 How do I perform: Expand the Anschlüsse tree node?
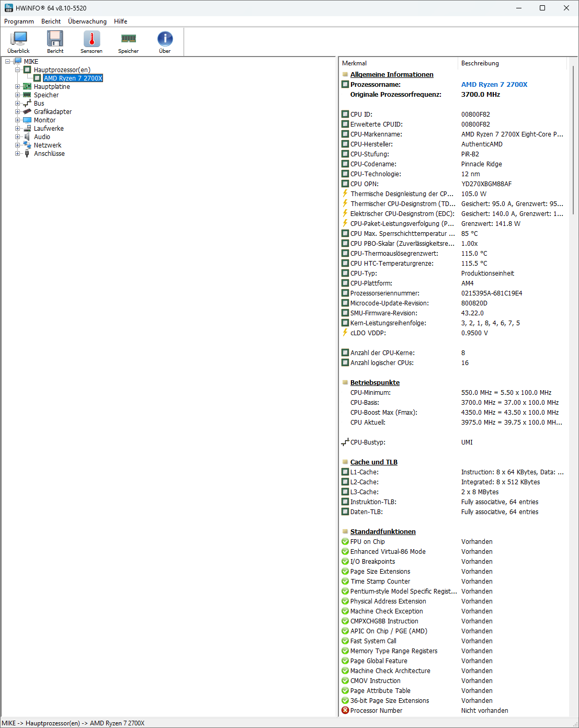click(x=17, y=154)
